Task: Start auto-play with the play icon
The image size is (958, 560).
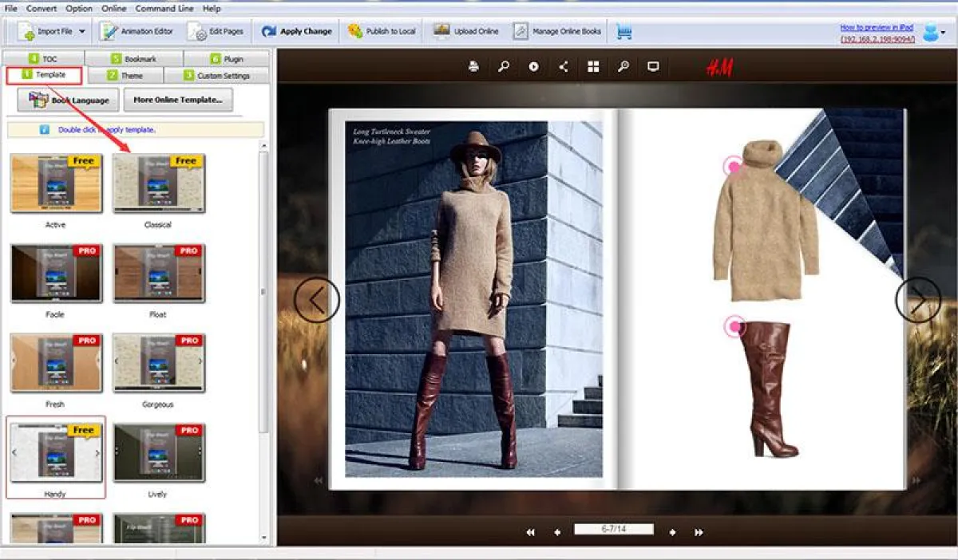Action: point(533,67)
